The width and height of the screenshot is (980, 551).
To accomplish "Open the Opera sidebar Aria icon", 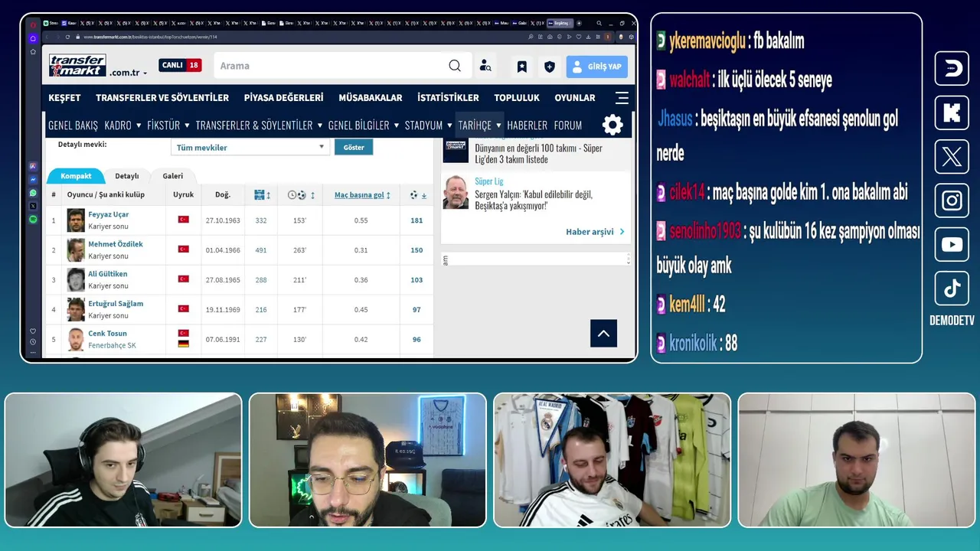I will coord(33,166).
